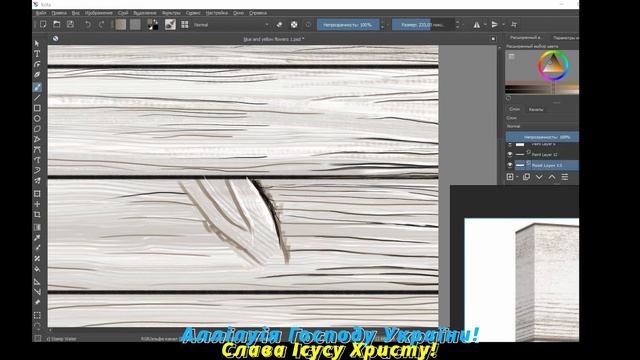Image resolution: width=640 pixels, height=360 pixels.
Task: Select the Rectangle tool
Action: (x=37, y=108)
